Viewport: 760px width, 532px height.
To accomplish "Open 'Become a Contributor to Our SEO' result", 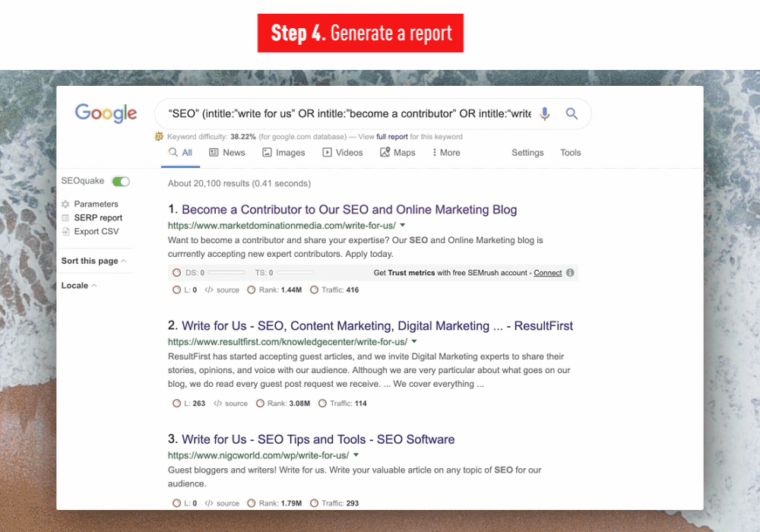I will (349, 209).
